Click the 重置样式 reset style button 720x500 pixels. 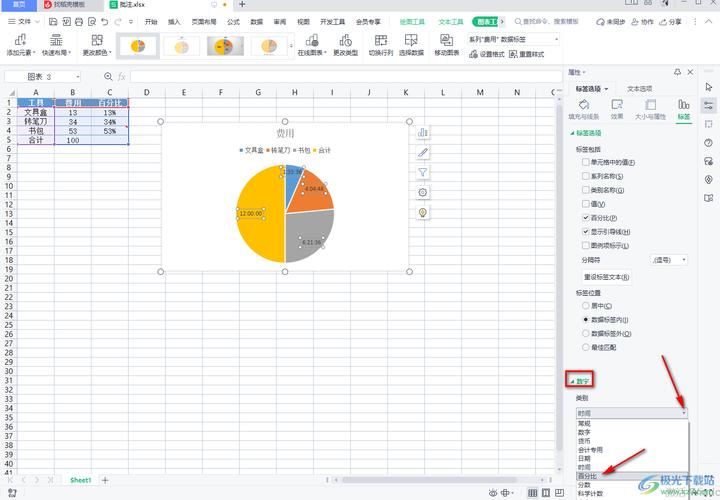527,54
